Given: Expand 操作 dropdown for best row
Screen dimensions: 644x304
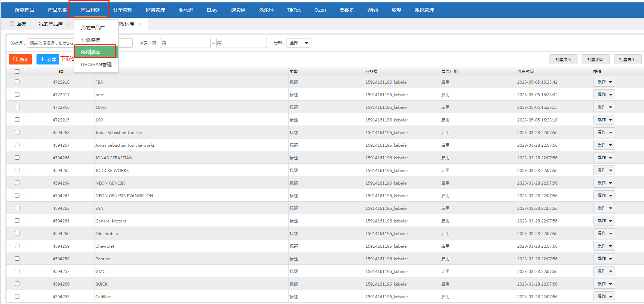Looking at the screenshot, I should point(604,95).
